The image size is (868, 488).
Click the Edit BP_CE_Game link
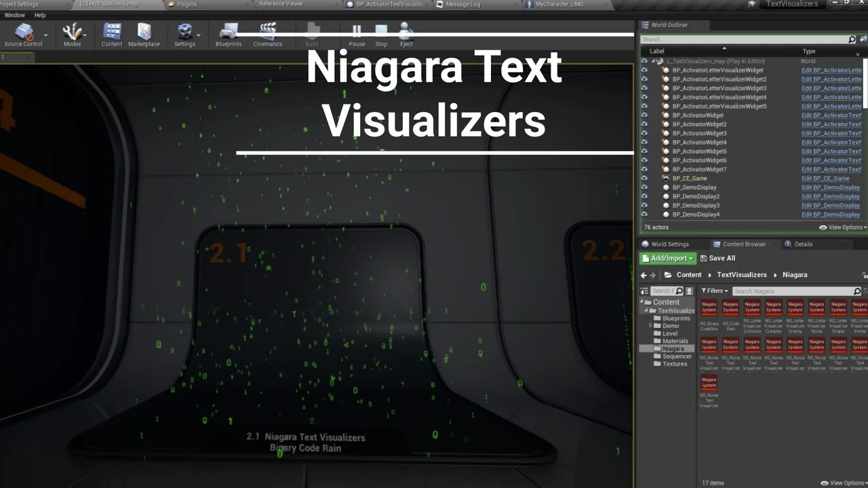coord(825,178)
